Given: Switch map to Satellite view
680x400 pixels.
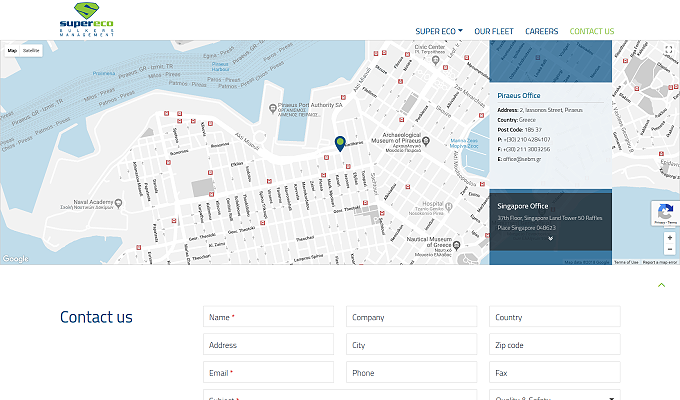Looking at the screenshot, I should pos(31,51).
